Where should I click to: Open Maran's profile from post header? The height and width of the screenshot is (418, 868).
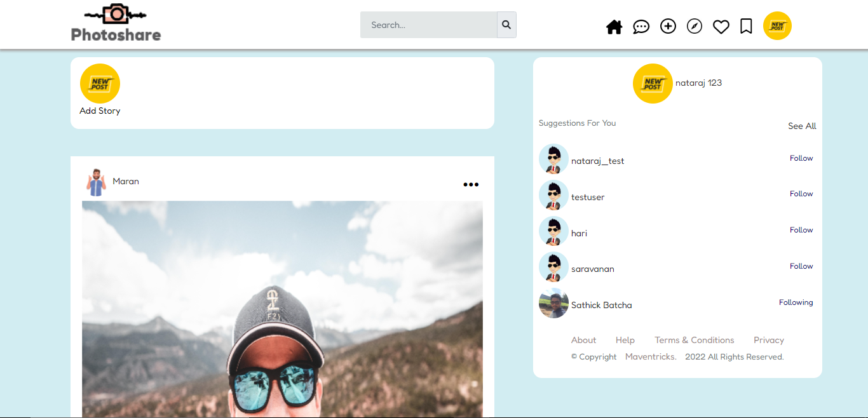click(x=126, y=181)
